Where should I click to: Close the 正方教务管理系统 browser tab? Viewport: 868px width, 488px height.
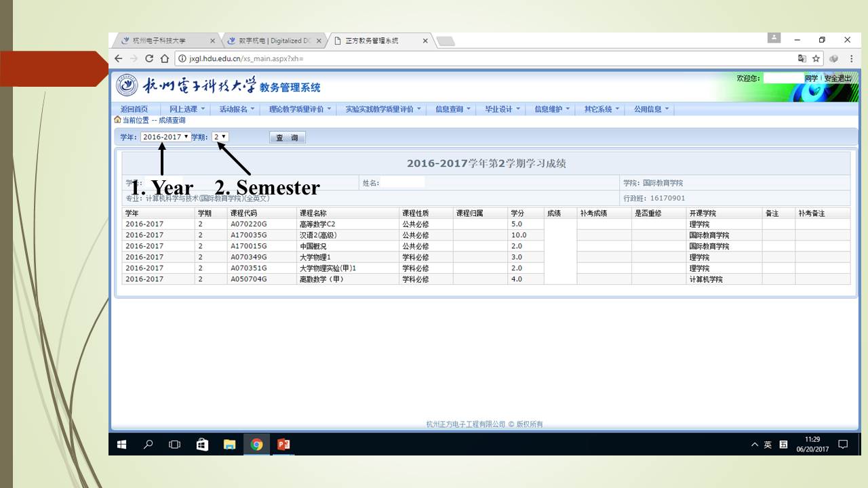(x=425, y=41)
